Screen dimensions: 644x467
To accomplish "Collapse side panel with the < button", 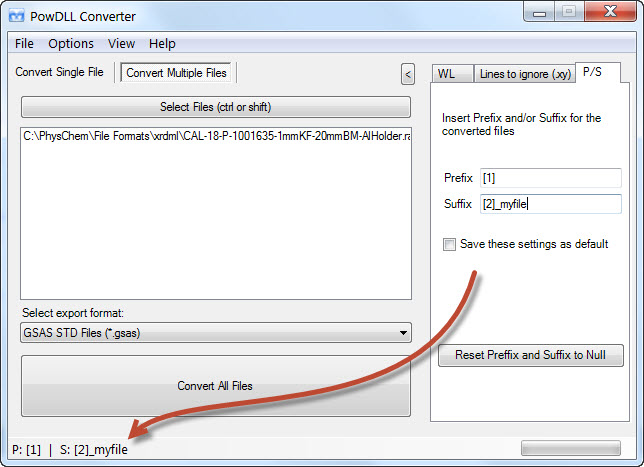I will coord(407,74).
